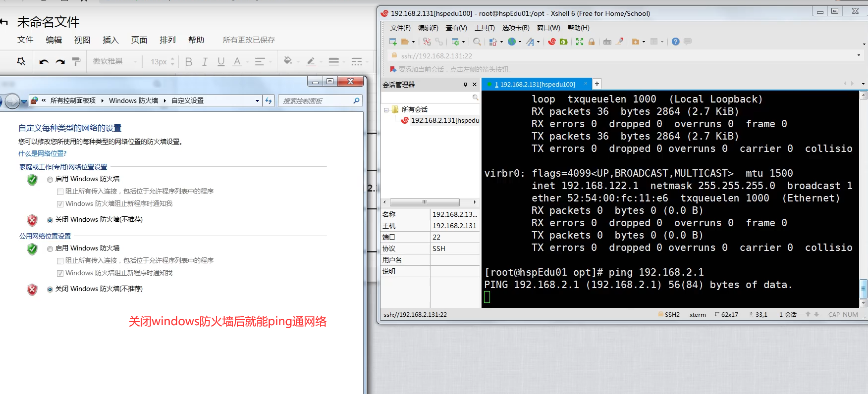Open the control panel address path dropdown
This screenshot has width=868, height=394.
[257, 100]
